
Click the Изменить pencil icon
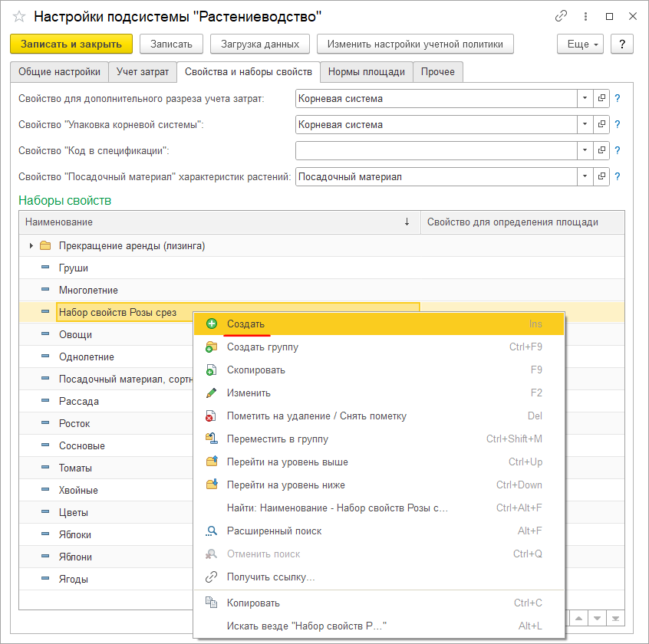[x=212, y=393]
